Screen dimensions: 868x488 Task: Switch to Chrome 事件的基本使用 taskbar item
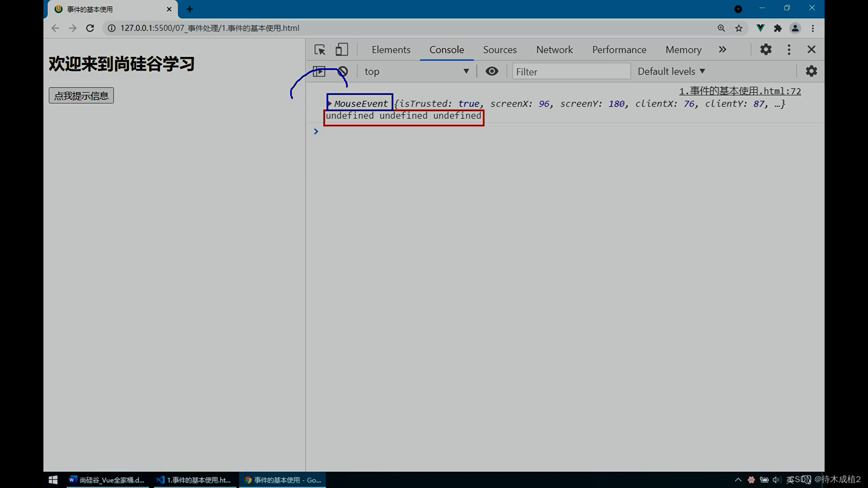(x=283, y=480)
